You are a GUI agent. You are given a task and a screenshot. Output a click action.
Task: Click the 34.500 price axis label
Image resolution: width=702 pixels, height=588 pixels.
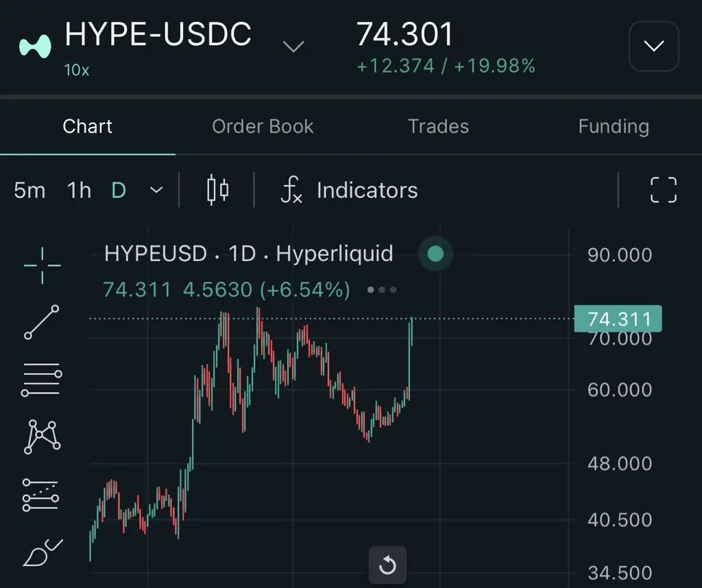coord(620,573)
